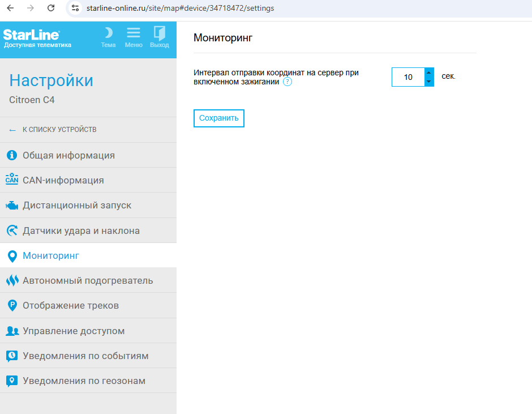Screen dimensions: 532x414
Task: Click the CAN icon in sidebar
Action: 12,178
